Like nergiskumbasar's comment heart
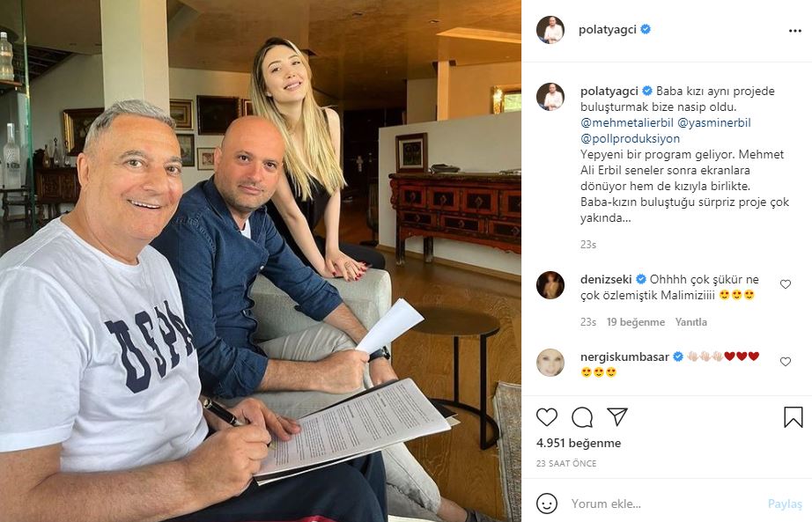This screenshot has height=522, width=812. pos(786,362)
